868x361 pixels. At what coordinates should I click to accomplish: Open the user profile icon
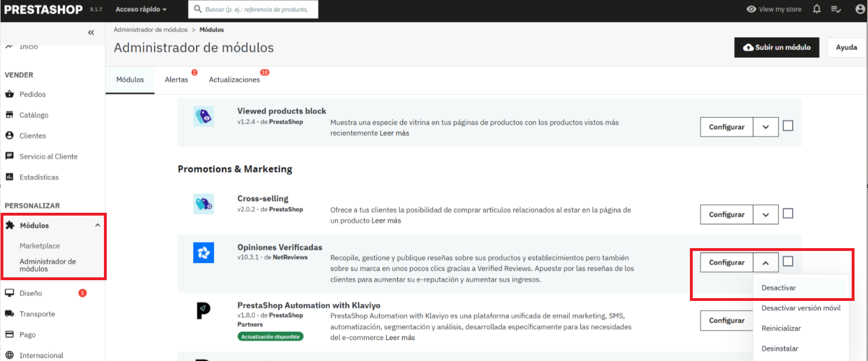click(860, 9)
